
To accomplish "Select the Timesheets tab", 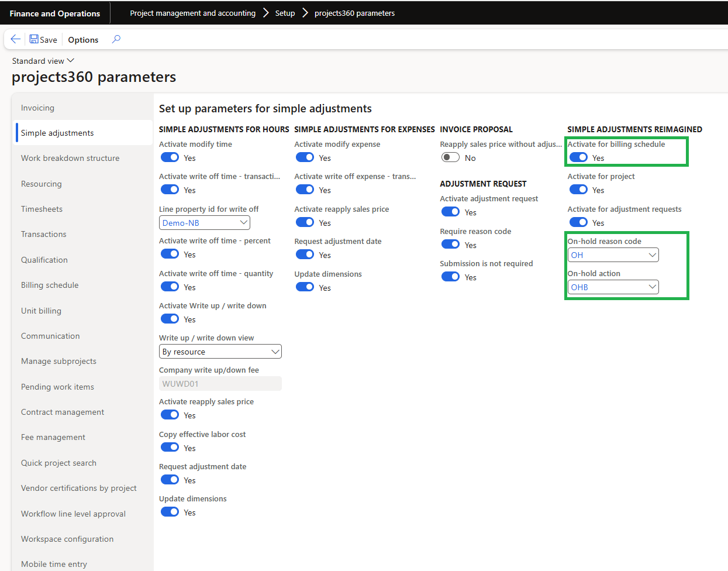I will pyautogui.click(x=42, y=209).
